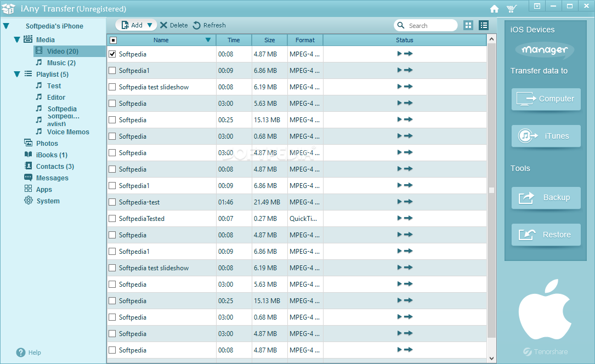Viewport: 595px width, 364px height.
Task: Transfer data to Computer
Action: (x=546, y=99)
